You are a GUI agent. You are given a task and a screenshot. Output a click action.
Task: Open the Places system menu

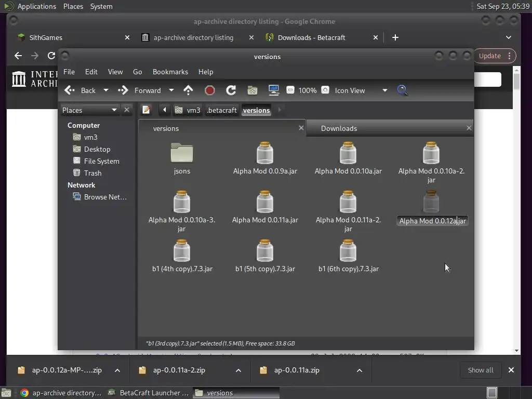[73, 6]
